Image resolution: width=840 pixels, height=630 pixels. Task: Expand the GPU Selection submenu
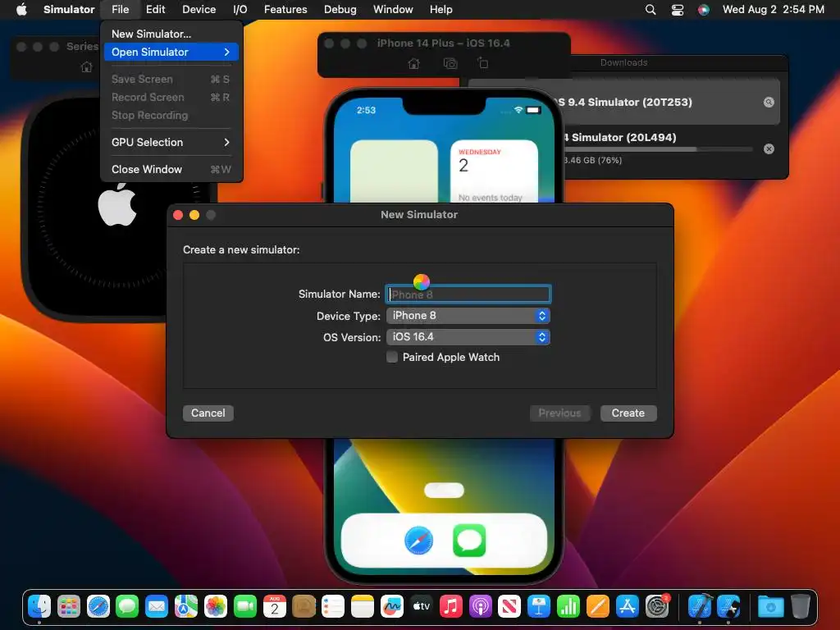(x=171, y=142)
